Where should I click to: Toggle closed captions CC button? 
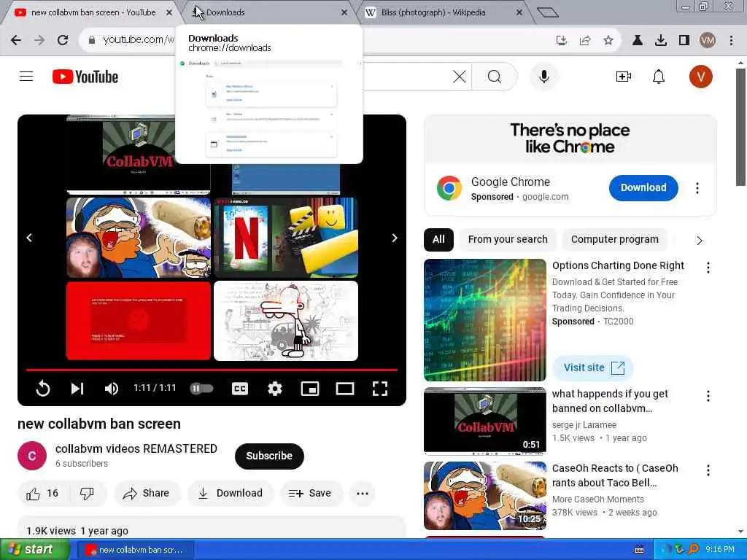tap(239, 389)
